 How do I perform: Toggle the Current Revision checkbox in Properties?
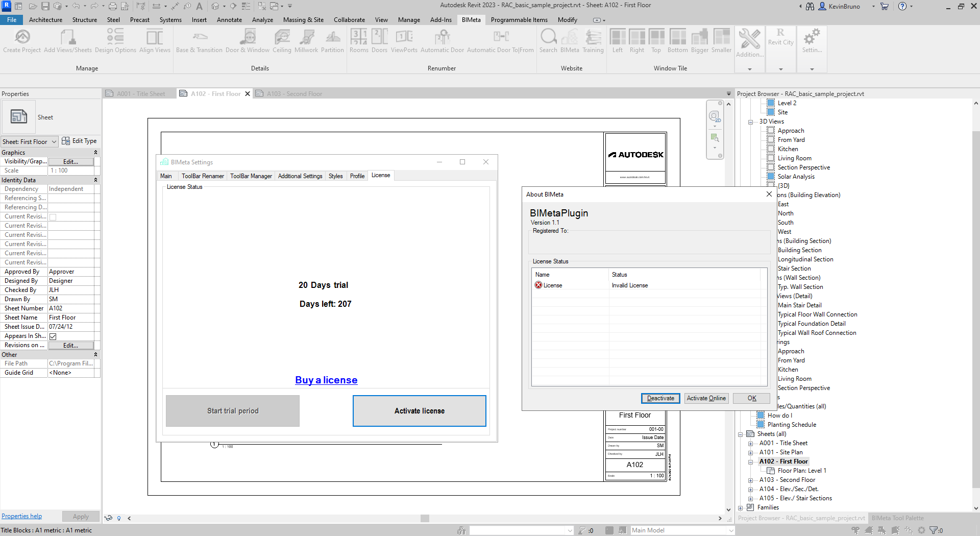click(x=53, y=217)
